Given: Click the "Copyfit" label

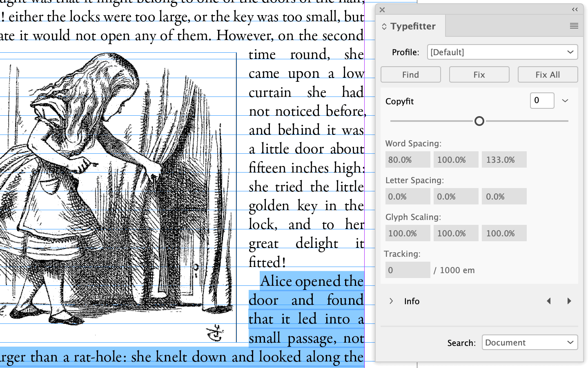Looking at the screenshot, I should click(x=399, y=101).
